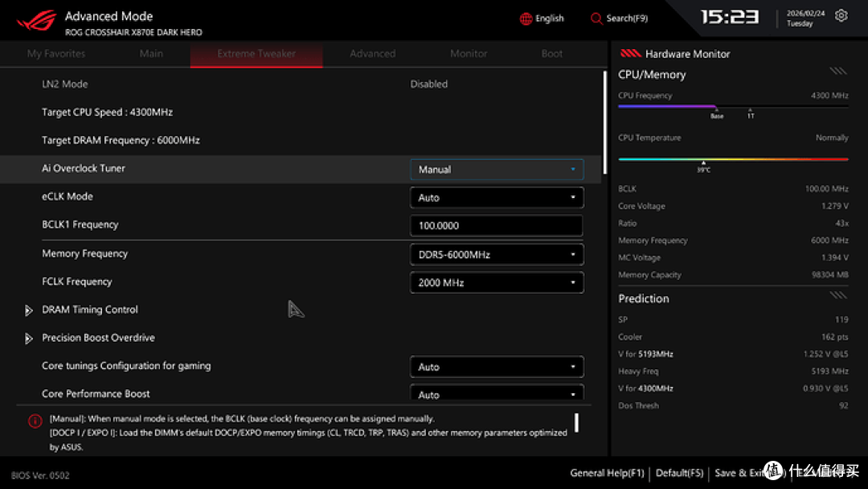
Task: Select DRAM Timing Control row label
Action: point(90,310)
